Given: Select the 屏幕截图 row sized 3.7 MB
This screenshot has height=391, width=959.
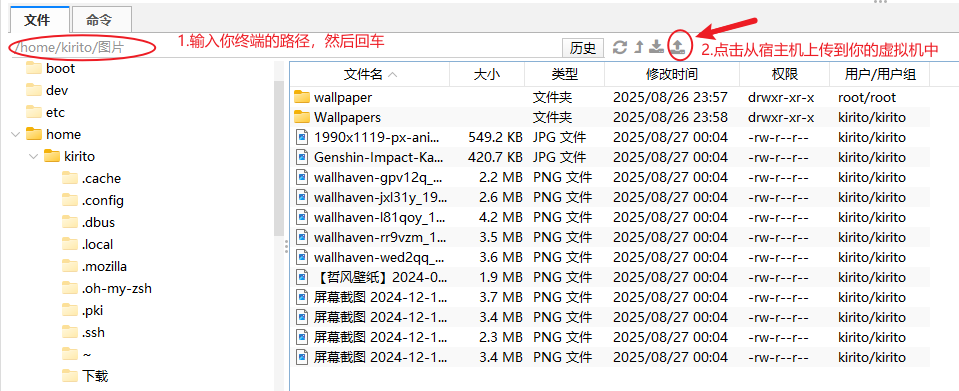Looking at the screenshot, I should 610,297.
